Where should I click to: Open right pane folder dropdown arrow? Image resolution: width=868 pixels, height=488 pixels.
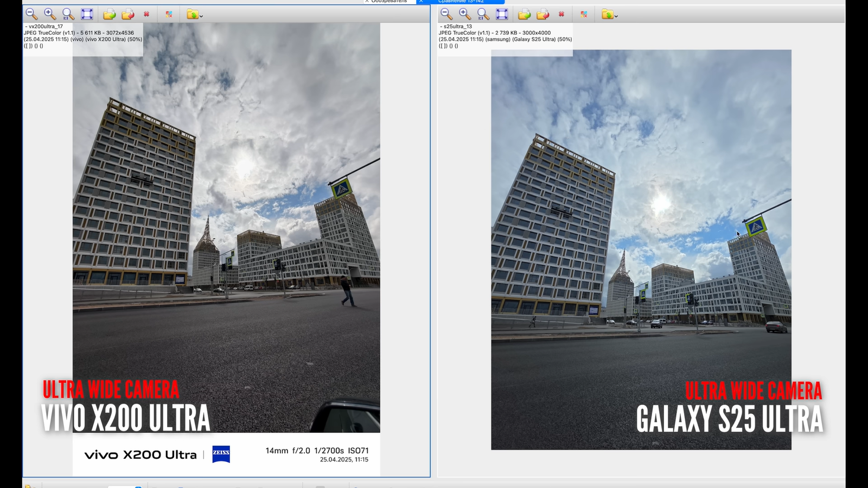tap(616, 16)
